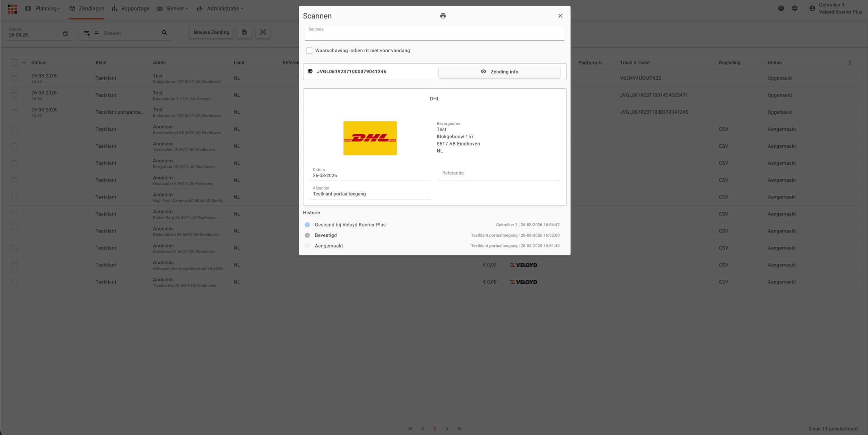Click the import document icon button
Viewport: 868px width, 435px height.
pos(244,32)
